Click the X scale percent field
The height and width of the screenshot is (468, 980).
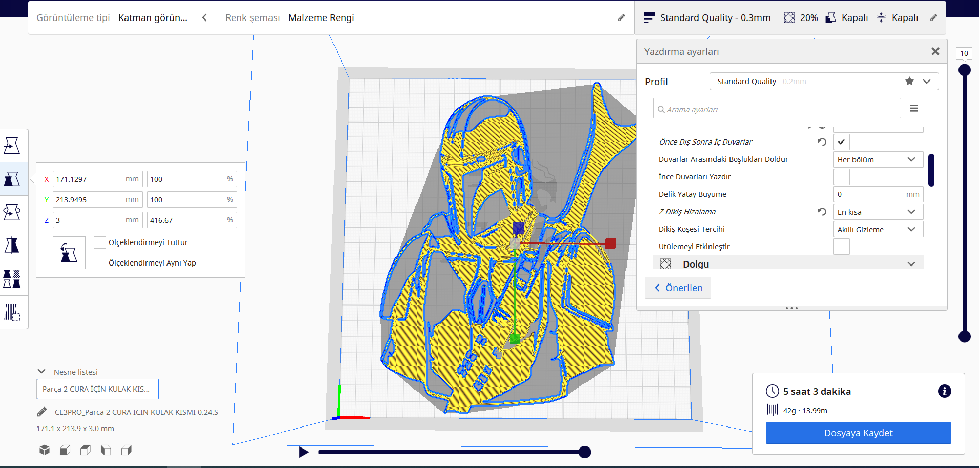coord(192,179)
